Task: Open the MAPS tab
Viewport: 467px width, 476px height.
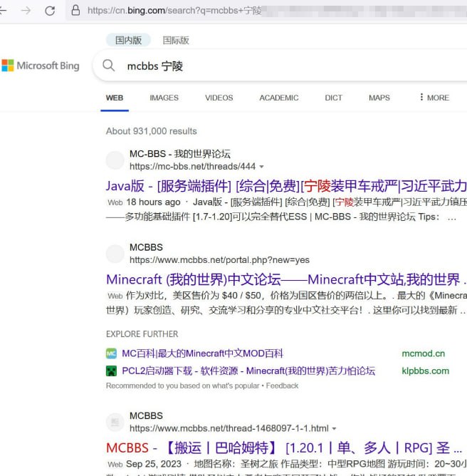Action: [379, 98]
